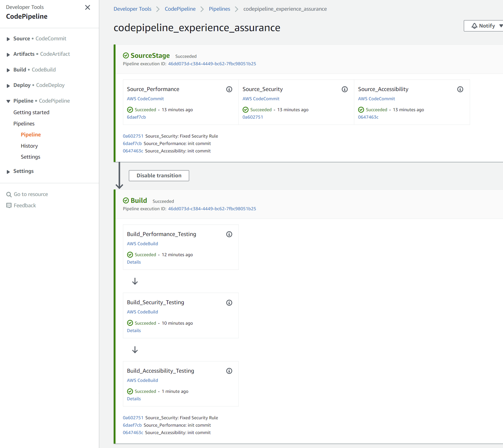
Task: Click Build_Accessibility_Testing succeeded status icon
Action: [x=130, y=391]
